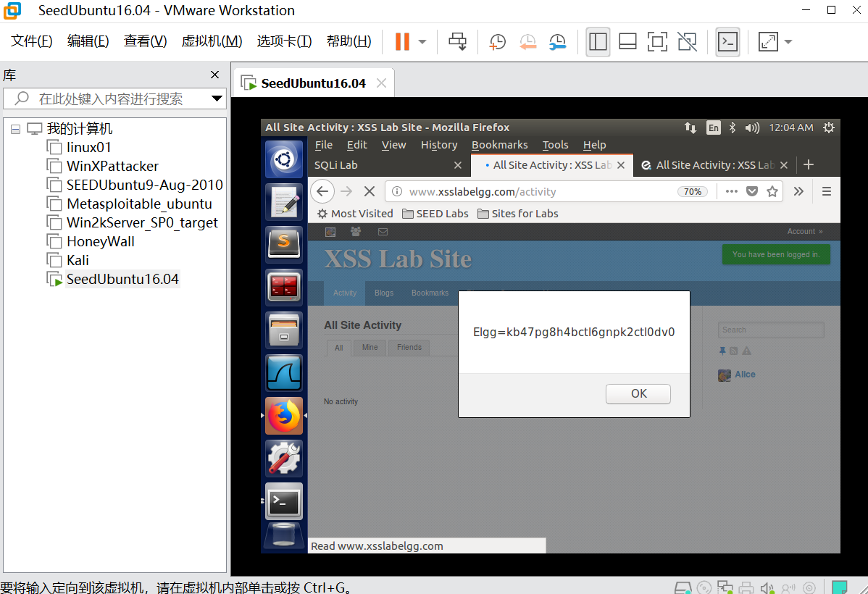Open the 查看(V) menu
868x594 pixels.
pyautogui.click(x=145, y=41)
